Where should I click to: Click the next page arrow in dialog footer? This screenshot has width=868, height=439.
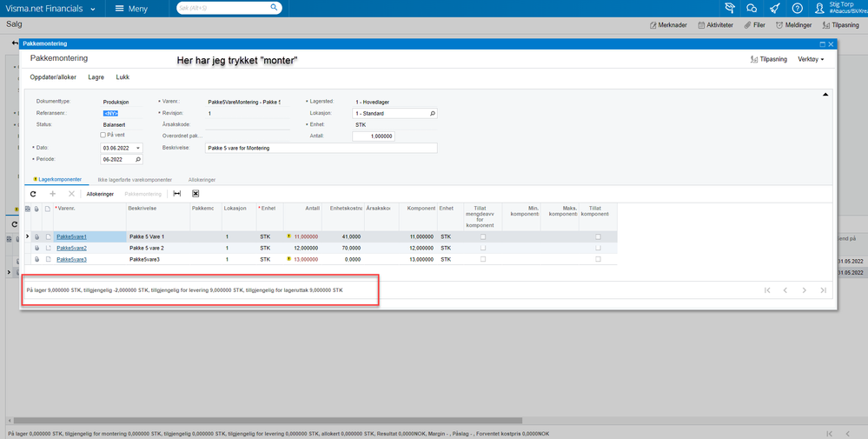coord(805,290)
